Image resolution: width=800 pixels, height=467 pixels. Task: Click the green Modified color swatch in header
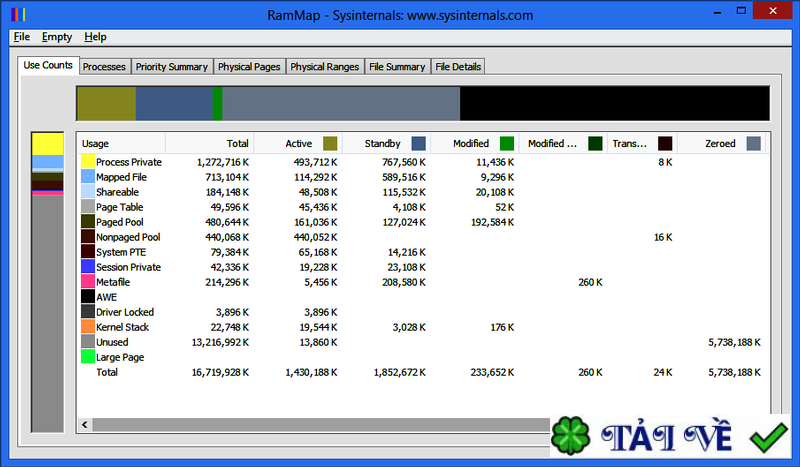coord(507,143)
